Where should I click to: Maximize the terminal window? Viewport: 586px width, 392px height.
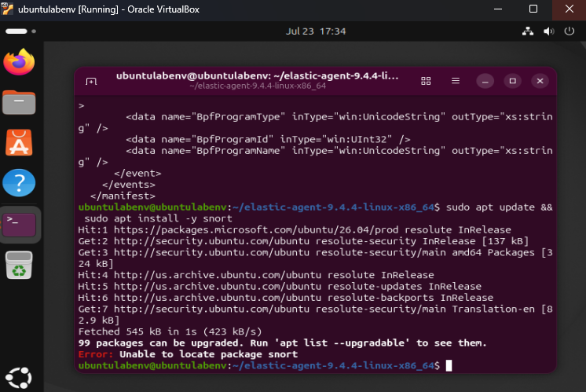click(512, 81)
